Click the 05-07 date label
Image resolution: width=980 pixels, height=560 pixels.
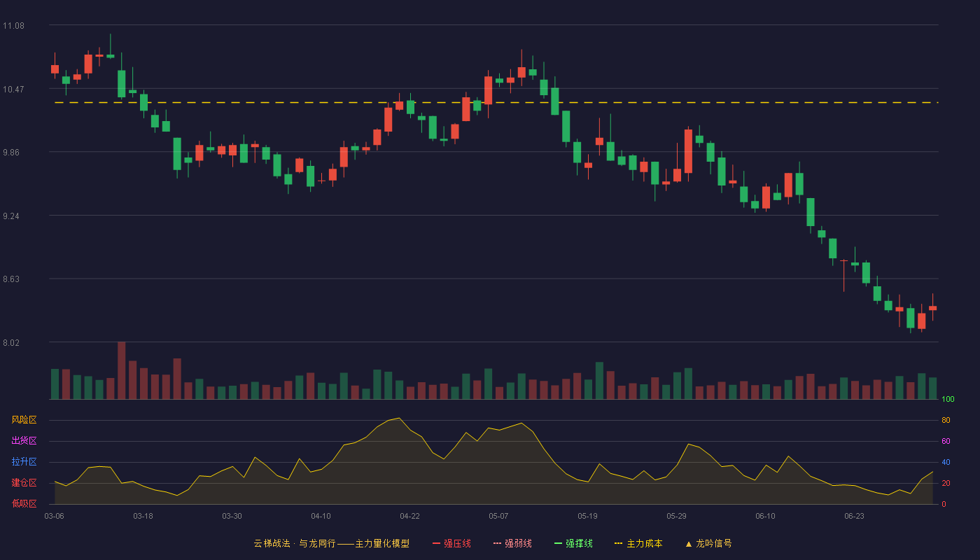point(498,516)
